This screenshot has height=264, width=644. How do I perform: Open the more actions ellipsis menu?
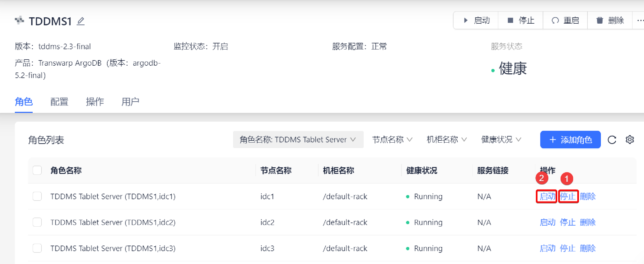point(640,20)
